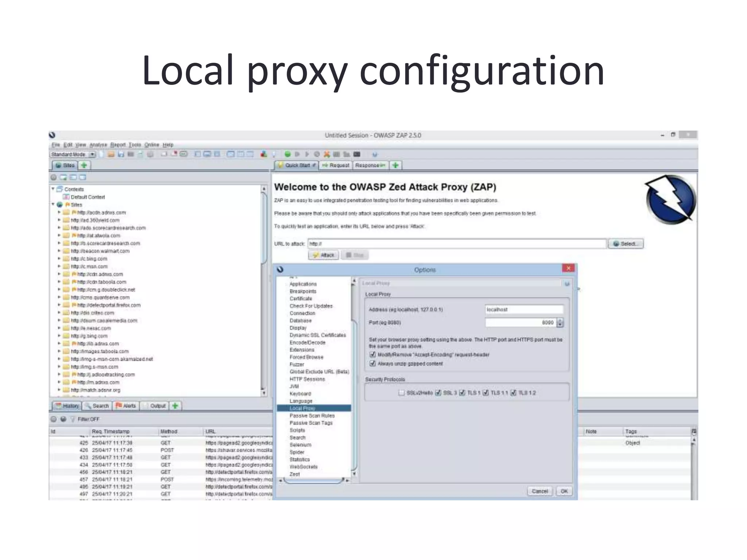This screenshot has width=747, height=560.
Task: Click Cancel in the Options dialog
Action: pyautogui.click(x=540, y=491)
